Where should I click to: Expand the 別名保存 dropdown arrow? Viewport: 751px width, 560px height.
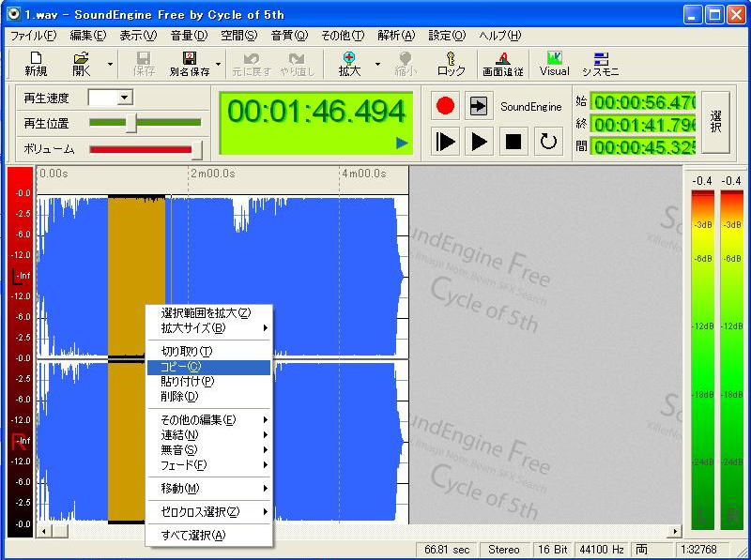[219, 64]
